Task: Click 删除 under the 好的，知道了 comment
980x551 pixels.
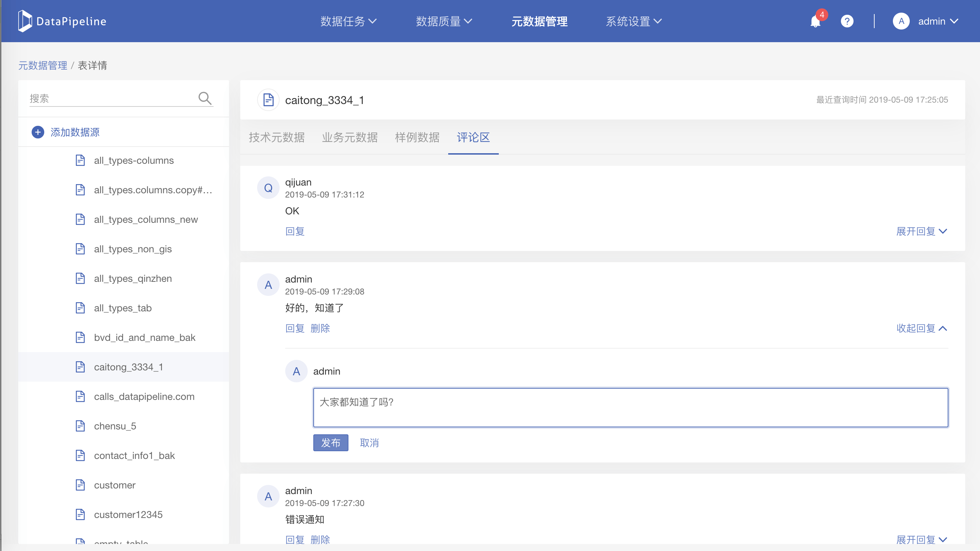Action: coord(320,328)
